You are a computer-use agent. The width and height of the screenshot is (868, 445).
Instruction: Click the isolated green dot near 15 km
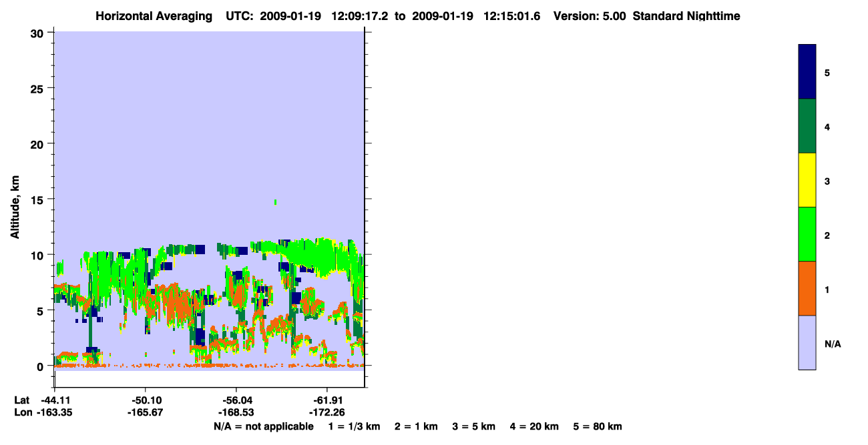[x=275, y=201]
